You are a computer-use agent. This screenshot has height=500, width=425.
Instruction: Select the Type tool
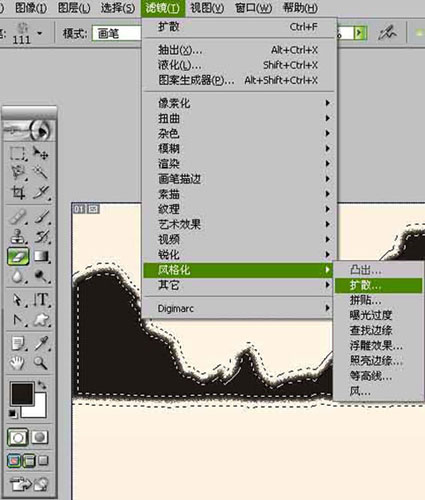(41, 299)
